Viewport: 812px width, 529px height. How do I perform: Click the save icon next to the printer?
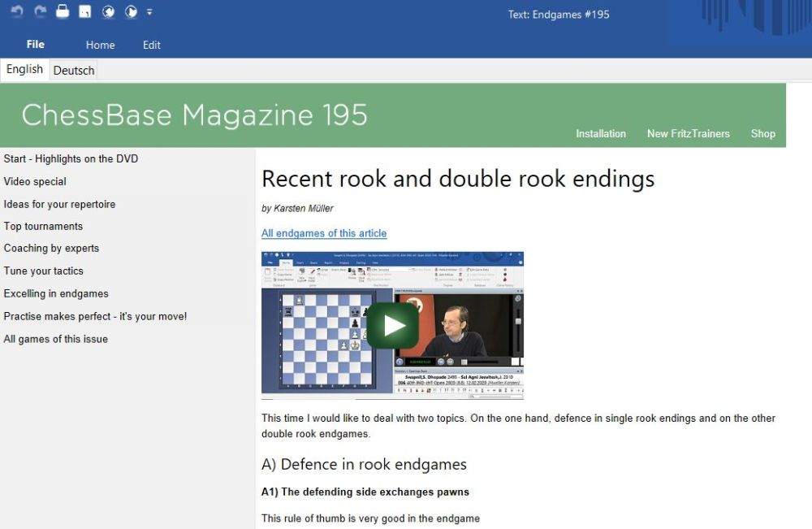click(x=85, y=12)
